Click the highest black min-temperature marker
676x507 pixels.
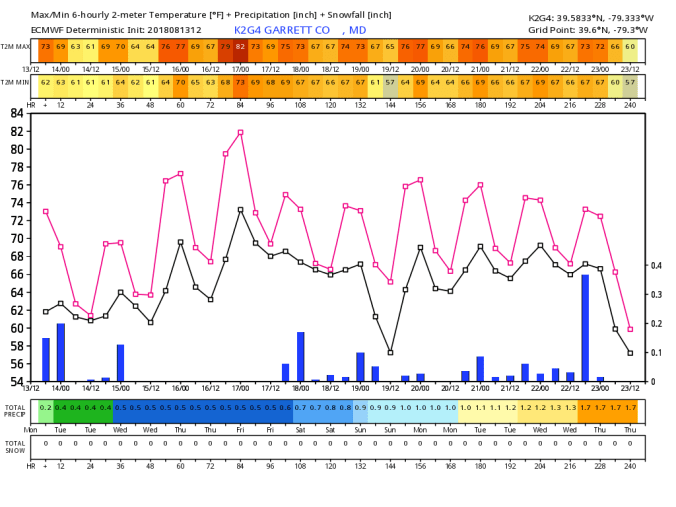pyautogui.click(x=240, y=210)
